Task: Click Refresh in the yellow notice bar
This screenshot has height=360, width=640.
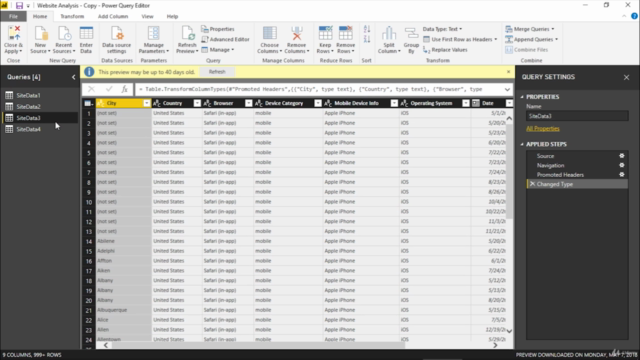Action: [x=217, y=72]
